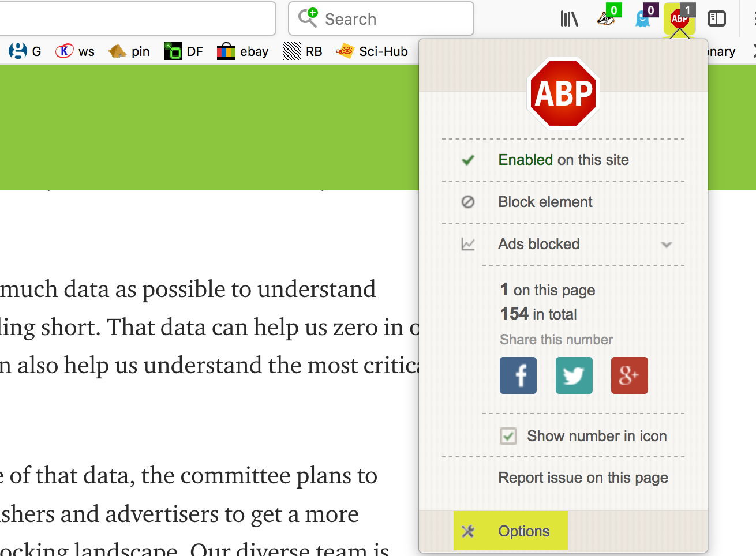Click the Ghostery ghost extension icon
The width and height of the screenshot is (756, 556).
(x=643, y=19)
